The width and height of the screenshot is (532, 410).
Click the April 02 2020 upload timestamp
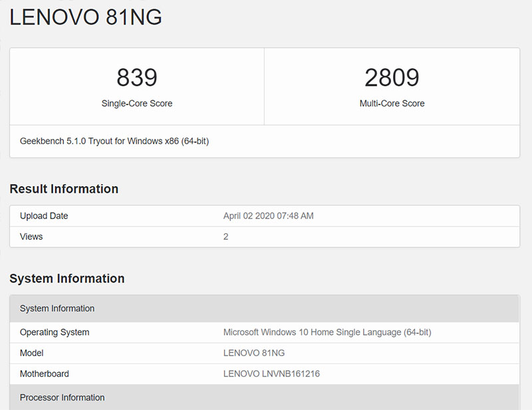click(x=268, y=216)
